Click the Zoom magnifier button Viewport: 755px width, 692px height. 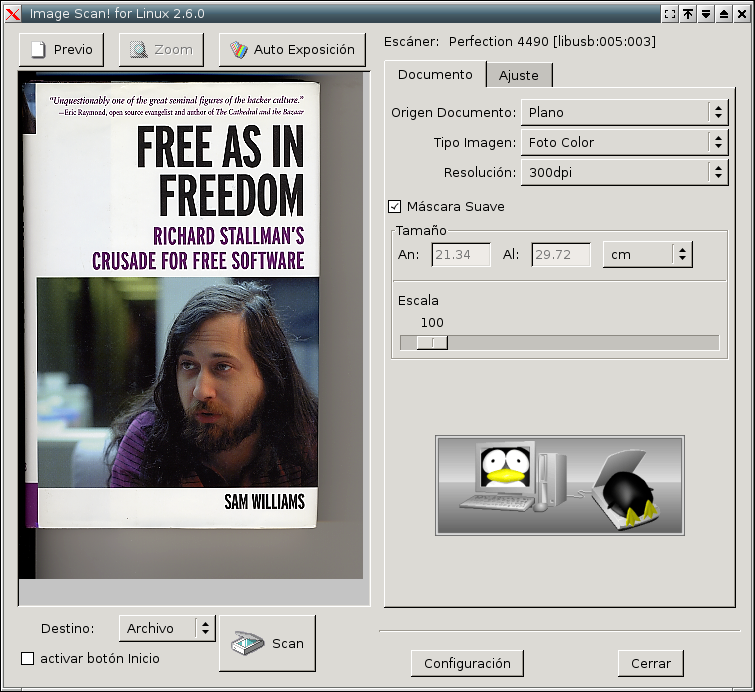161,50
